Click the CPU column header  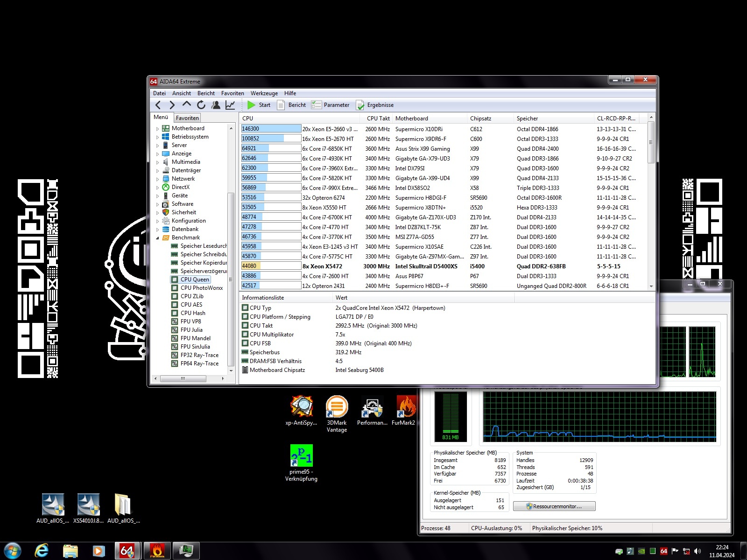[x=247, y=119]
